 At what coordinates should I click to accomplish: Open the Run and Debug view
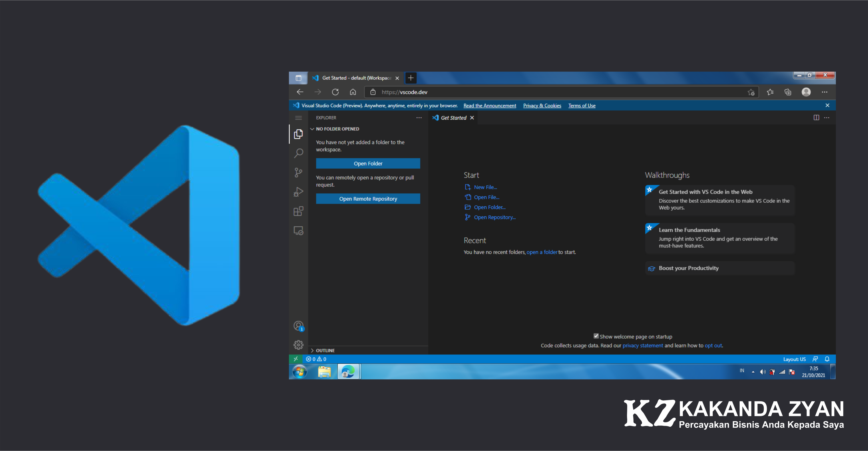[x=298, y=192]
